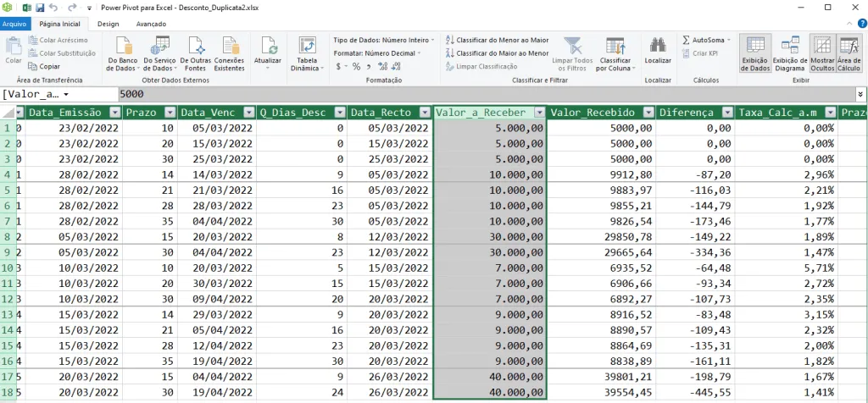Viewport: 868px width, 403px height.
Task: Open the column name box dropdown
Action: (x=66, y=95)
